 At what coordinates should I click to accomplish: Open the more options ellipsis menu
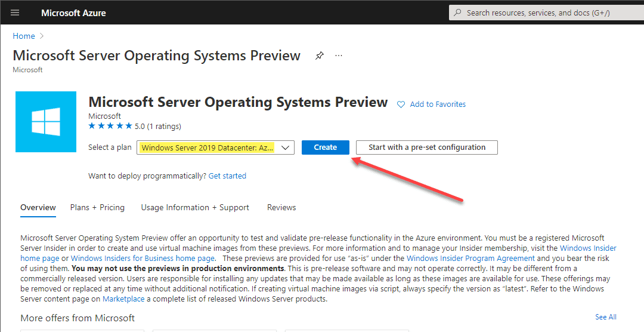pyautogui.click(x=339, y=56)
